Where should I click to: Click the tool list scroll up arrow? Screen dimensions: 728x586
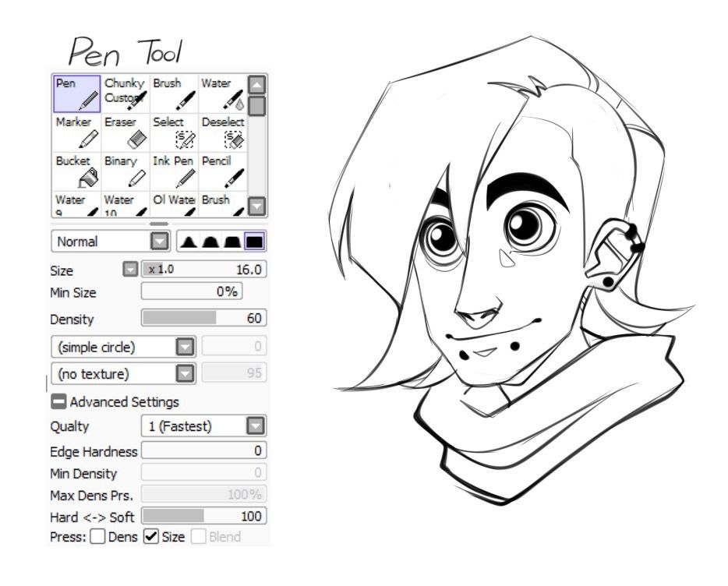[x=256, y=85]
